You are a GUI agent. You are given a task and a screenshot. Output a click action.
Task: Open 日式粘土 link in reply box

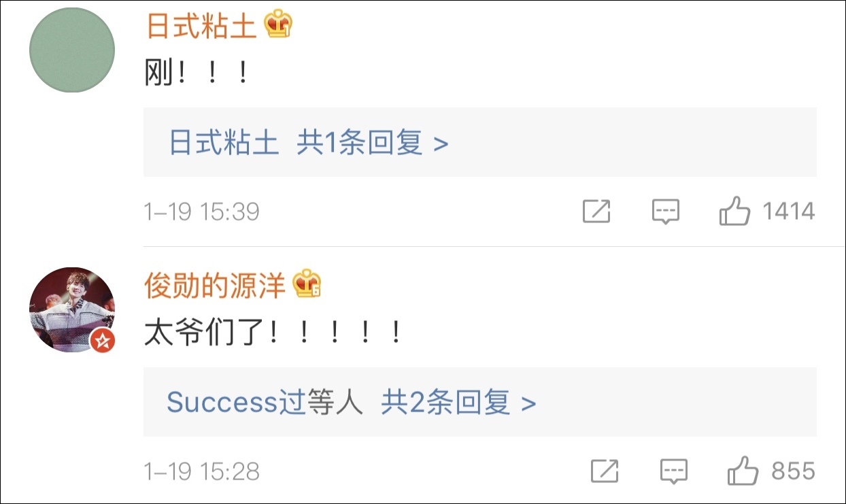coord(224,143)
